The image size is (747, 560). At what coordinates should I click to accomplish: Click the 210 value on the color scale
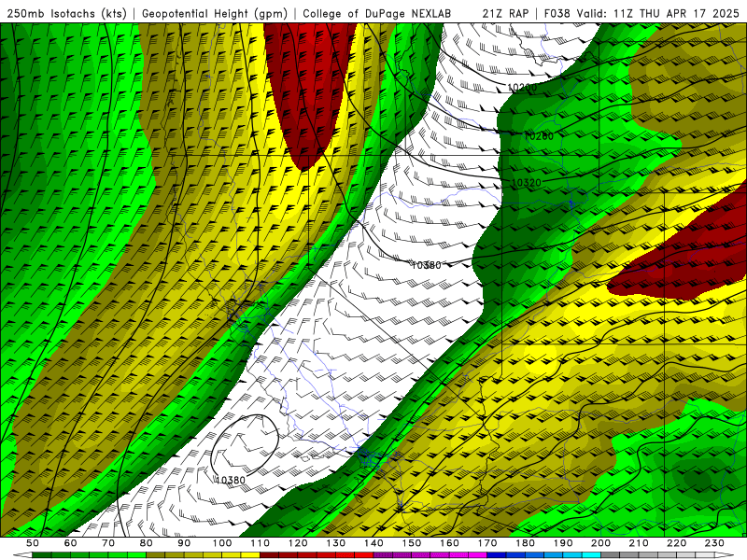pyautogui.click(x=639, y=543)
